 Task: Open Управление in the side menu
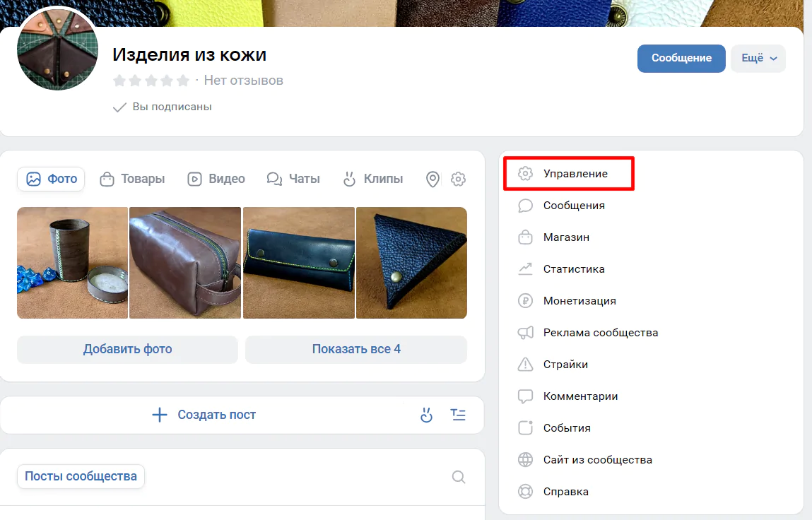point(569,174)
